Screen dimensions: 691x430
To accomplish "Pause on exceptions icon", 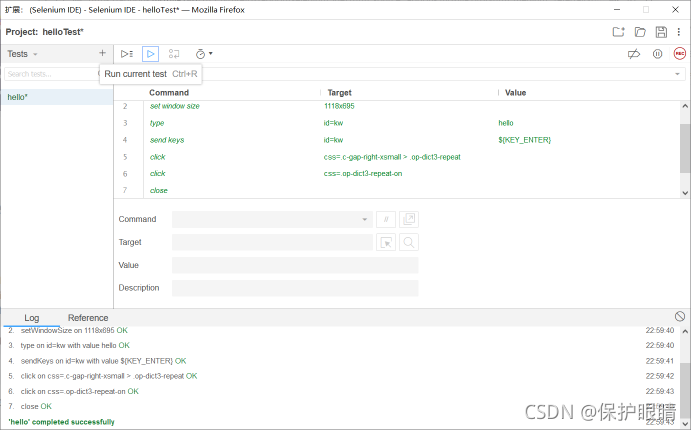I will coord(657,54).
